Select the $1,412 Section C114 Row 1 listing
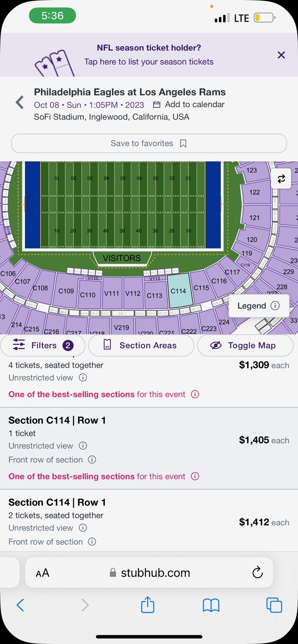Screen dimensions: 298x644 (x=149, y=521)
